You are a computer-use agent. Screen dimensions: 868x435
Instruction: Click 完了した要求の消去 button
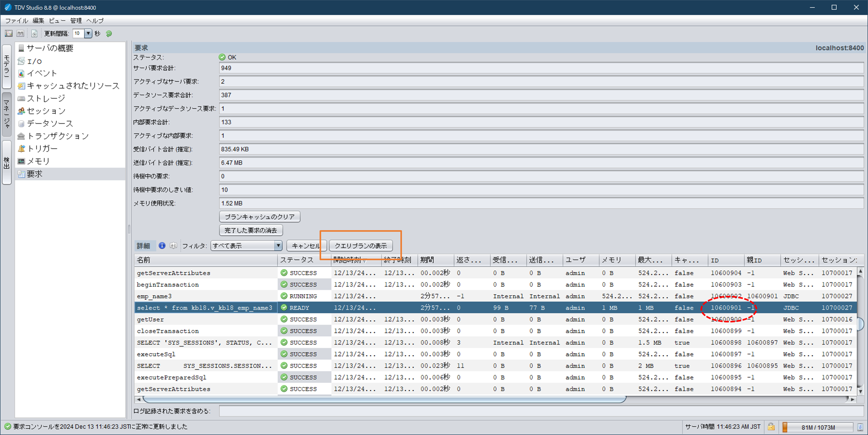251,230
